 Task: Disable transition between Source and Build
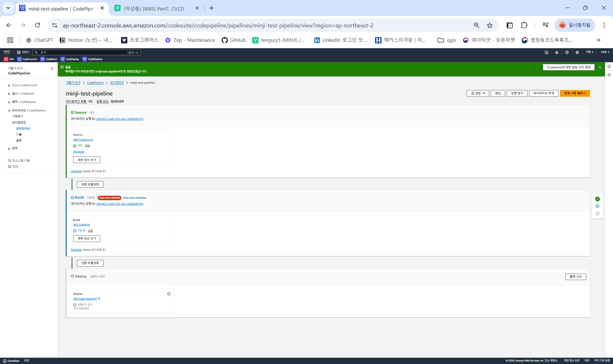90,184
